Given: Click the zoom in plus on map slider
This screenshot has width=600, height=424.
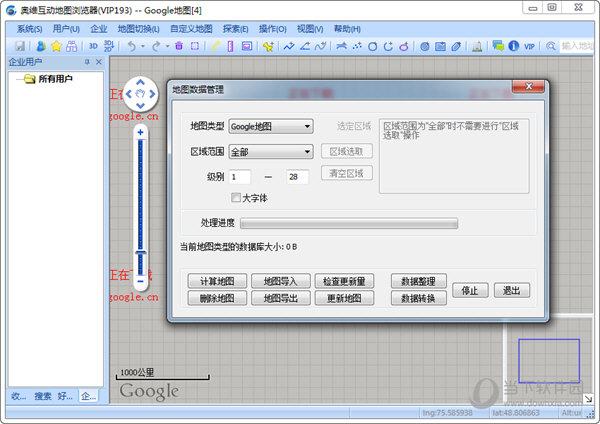Looking at the screenshot, I should (140, 132).
